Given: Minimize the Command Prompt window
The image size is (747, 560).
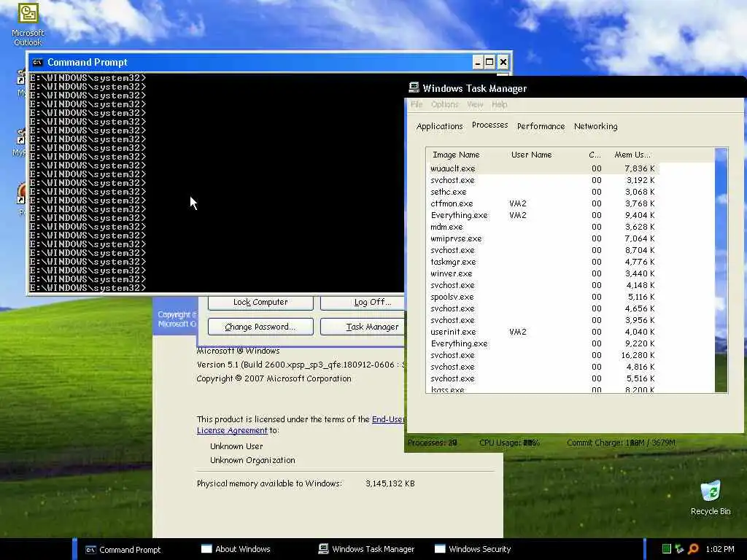Looking at the screenshot, I should pyautogui.click(x=477, y=63).
